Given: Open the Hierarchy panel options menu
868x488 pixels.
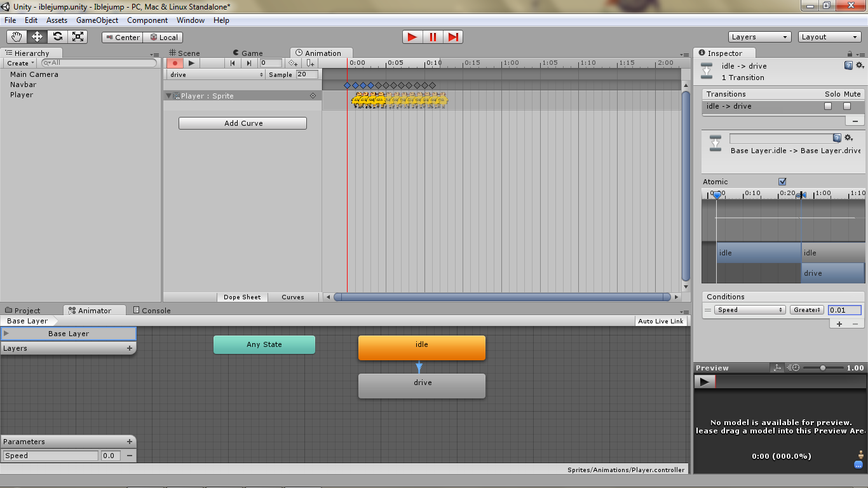Looking at the screenshot, I should 155,55.
